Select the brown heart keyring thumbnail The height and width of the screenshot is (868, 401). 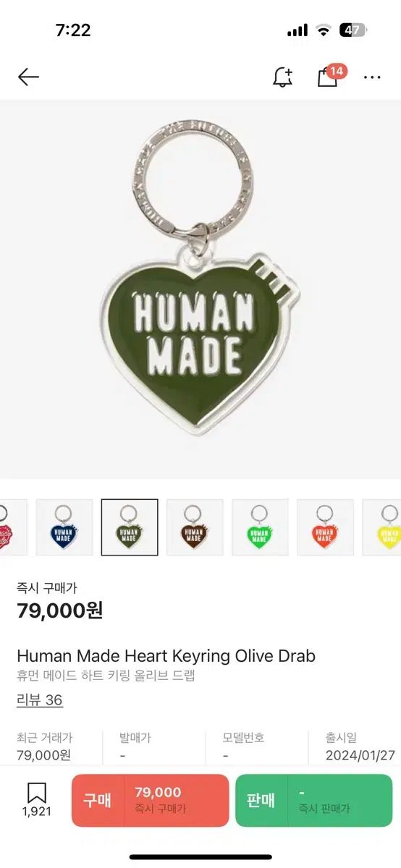pos(195,527)
